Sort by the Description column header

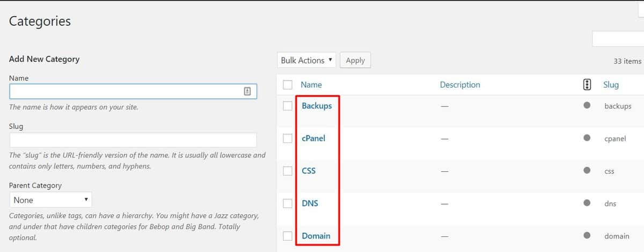click(x=460, y=84)
